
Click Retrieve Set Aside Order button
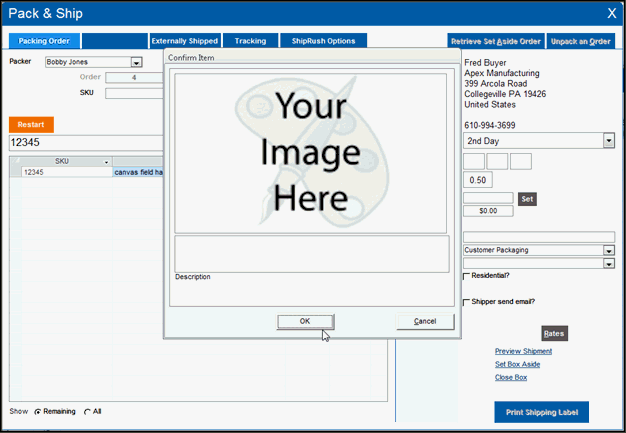coord(496,41)
